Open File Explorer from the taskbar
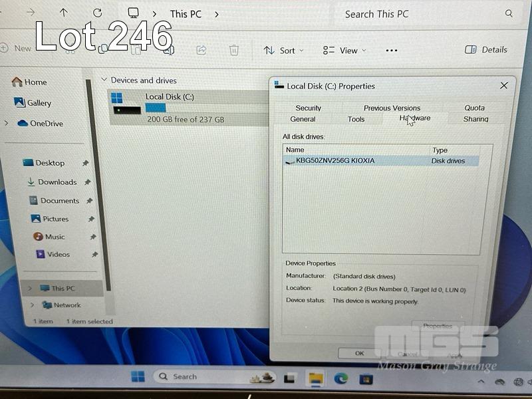Image resolution: width=532 pixels, height=399 pixels. (x=315, y=378)
